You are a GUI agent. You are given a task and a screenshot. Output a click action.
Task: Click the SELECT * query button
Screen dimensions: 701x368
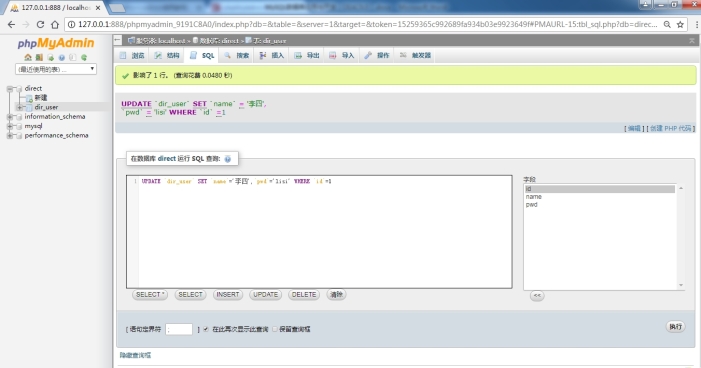[150, 295]
